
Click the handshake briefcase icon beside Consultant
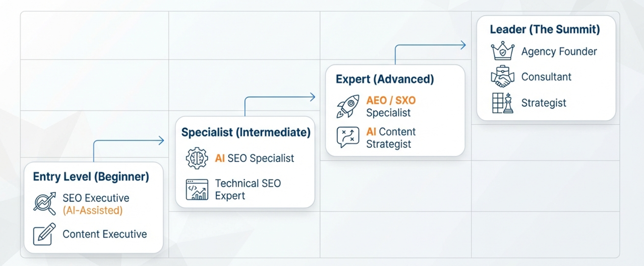point(503,77)
